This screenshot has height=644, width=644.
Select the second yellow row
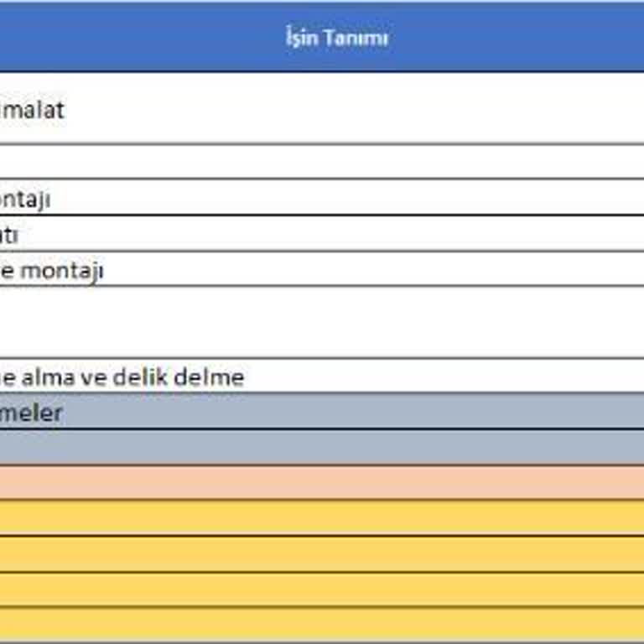[322, 554]
